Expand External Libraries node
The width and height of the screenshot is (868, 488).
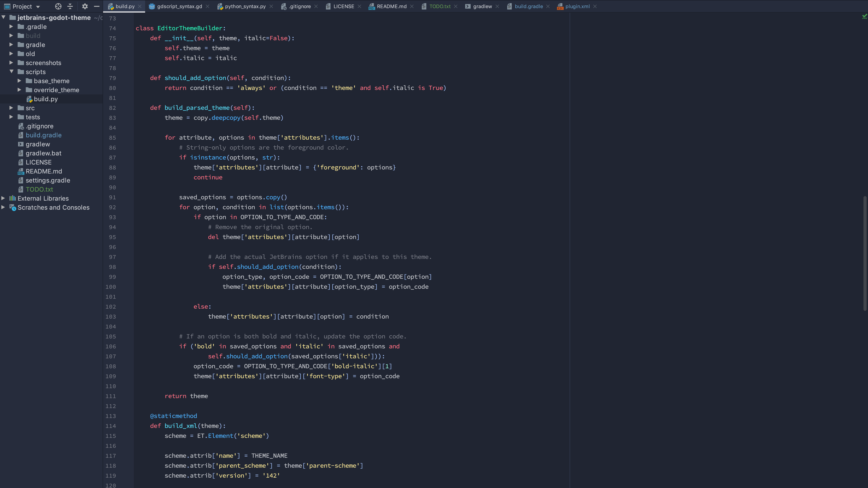[3, 198]
